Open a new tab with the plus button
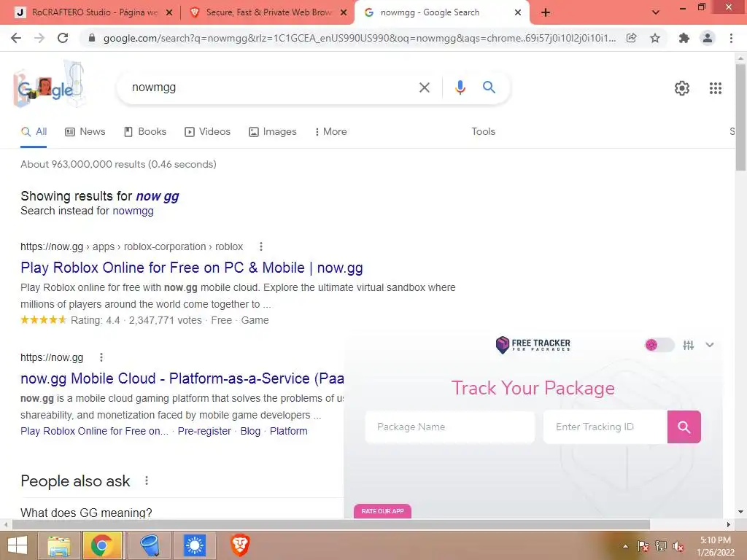Screen dimensions: 747x560 546,12
